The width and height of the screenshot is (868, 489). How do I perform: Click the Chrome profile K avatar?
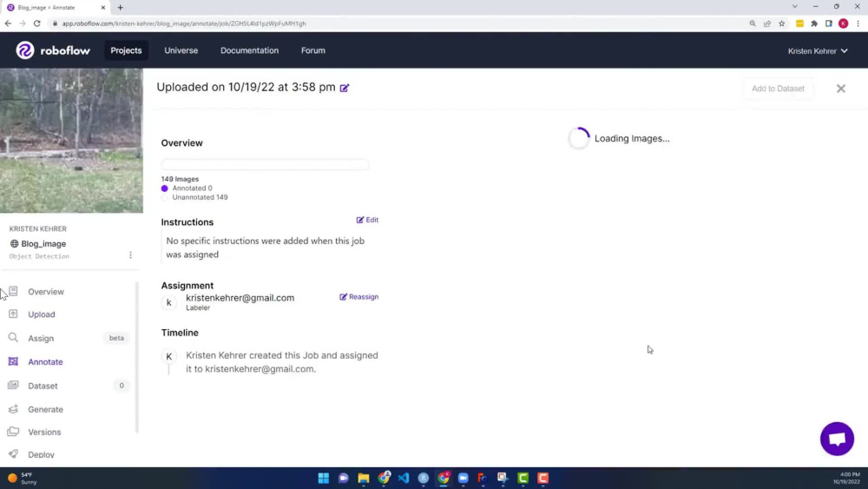pos(844,23)
